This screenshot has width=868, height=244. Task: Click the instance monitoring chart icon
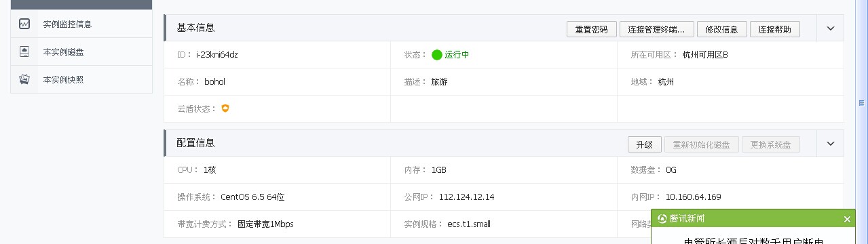[x=25, y=24]
